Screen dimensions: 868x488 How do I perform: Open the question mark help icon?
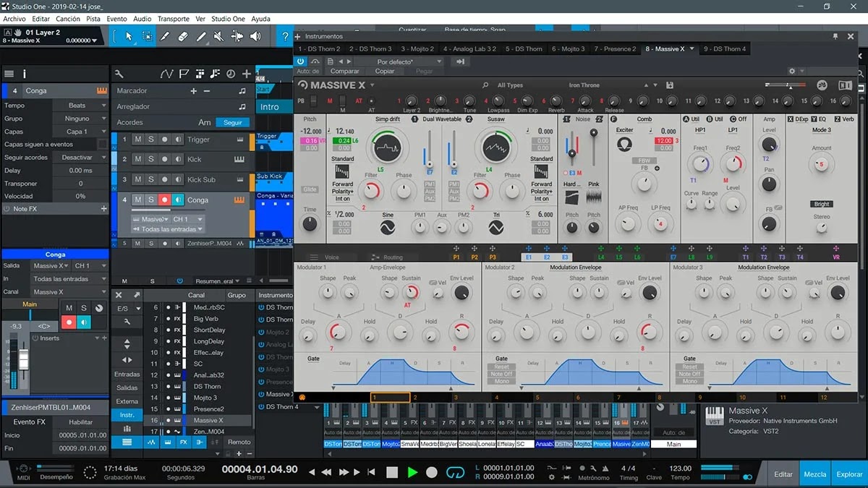(285, 35)
